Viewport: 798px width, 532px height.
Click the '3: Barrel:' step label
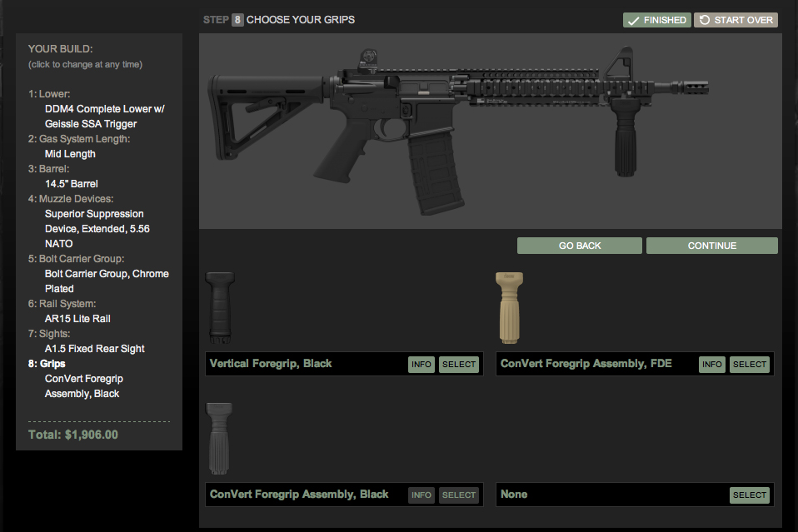[x=49, y=169]
